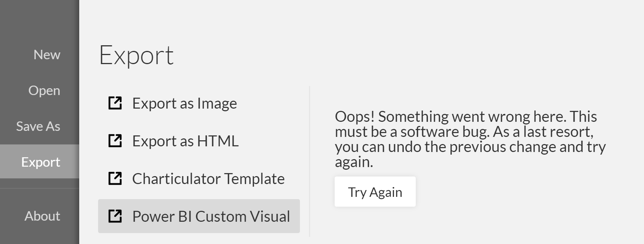644x244 pixels.
Task: Choose Charticulator Template export option
Action: point(208,179)
